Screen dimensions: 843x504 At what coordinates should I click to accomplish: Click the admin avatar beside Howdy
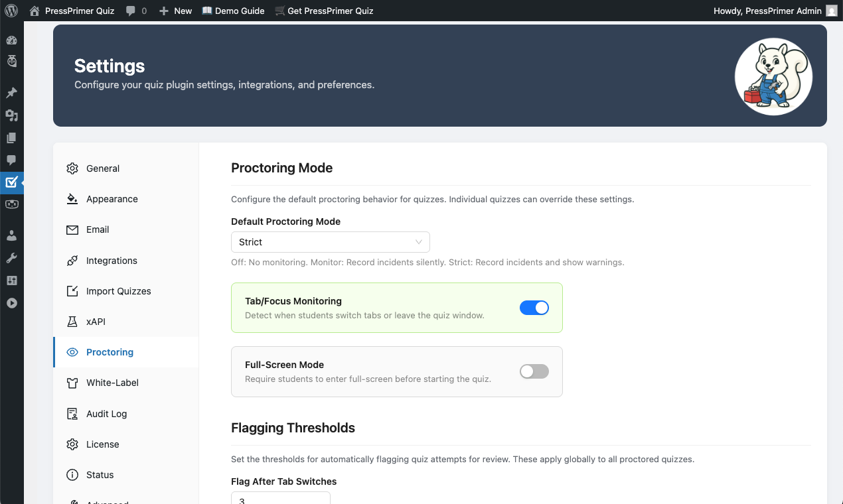831,11
